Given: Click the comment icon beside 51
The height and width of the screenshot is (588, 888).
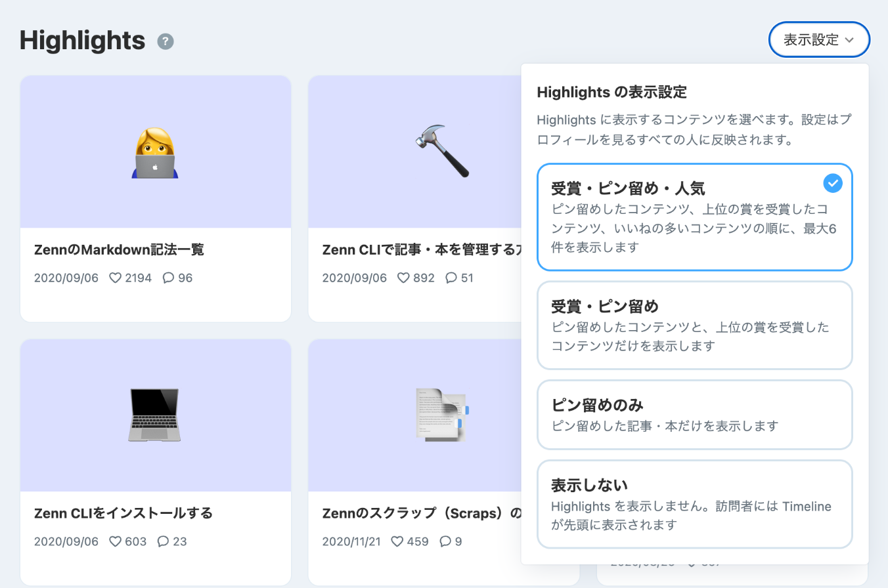Looking at the screenshot, I should click(451, 278).
